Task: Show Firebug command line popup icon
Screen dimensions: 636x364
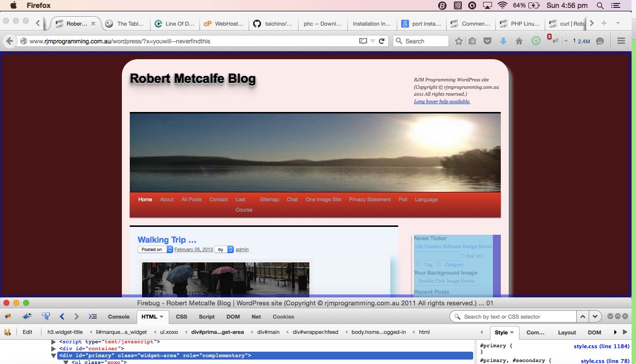Action: coord(92,317)
